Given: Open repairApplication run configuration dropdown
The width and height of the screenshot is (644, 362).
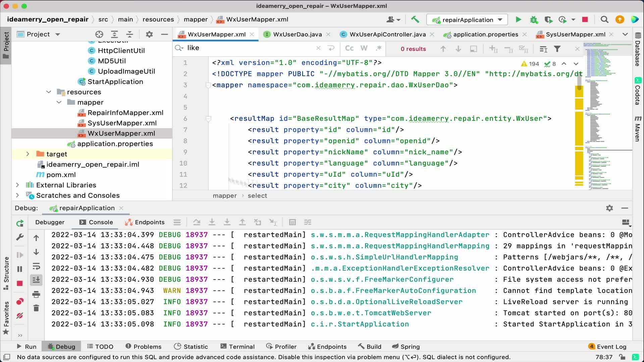Looking at the screenshot, I should 467,20.
